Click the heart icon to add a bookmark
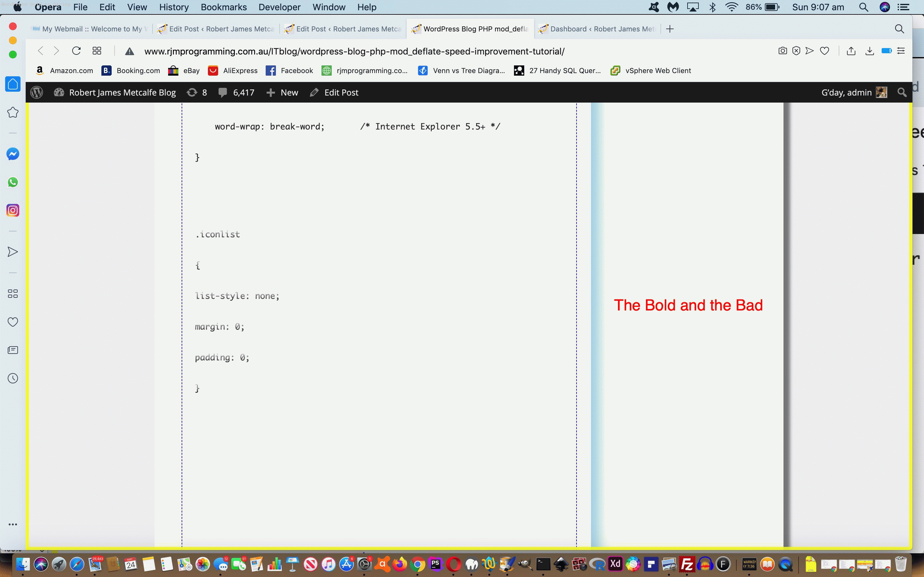 pos(825,51)
